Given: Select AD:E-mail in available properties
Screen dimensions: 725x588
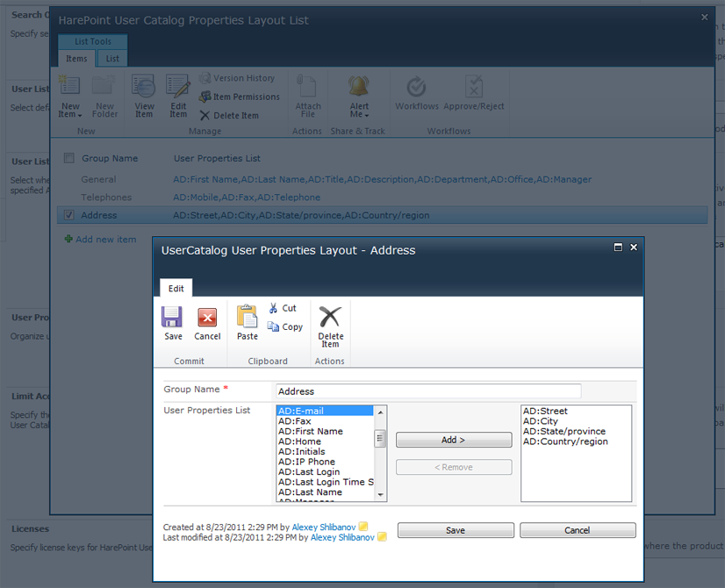Looking at the screenshot, I should (x=325, y=411).
